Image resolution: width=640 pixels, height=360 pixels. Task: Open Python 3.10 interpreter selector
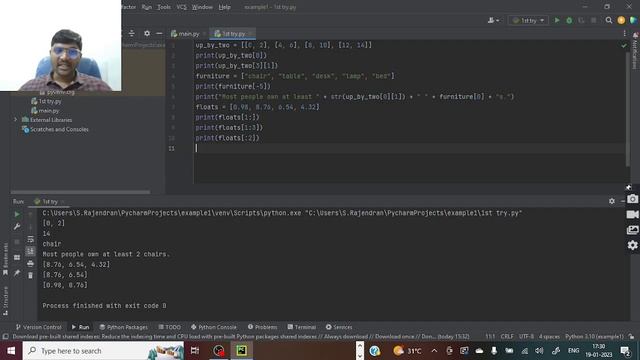594,337
